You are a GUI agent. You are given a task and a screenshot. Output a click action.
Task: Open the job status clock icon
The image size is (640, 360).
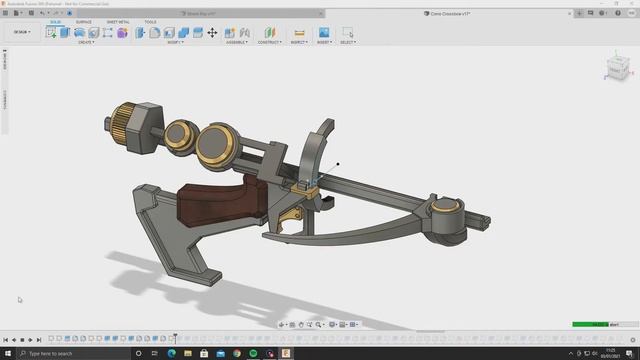click(x=602, y=13)
